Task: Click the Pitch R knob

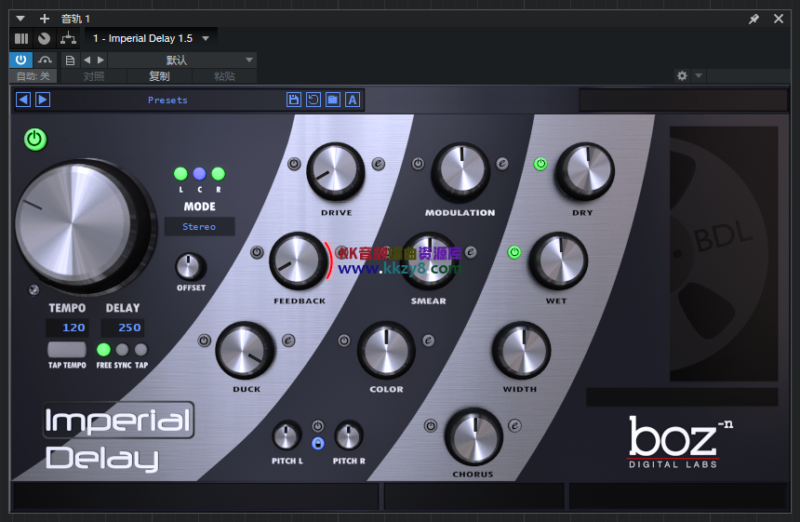Action: [x=348, y=436]
